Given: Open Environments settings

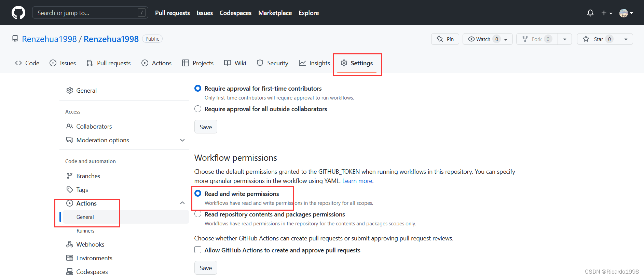Looking at the screenshot, I should 124,258.
